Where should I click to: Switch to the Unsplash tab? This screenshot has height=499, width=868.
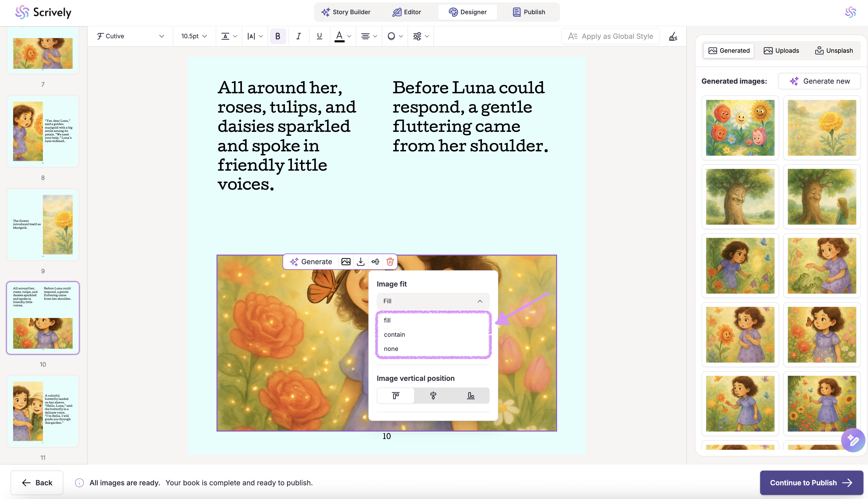pyautogui.click(x=834, y=51)
